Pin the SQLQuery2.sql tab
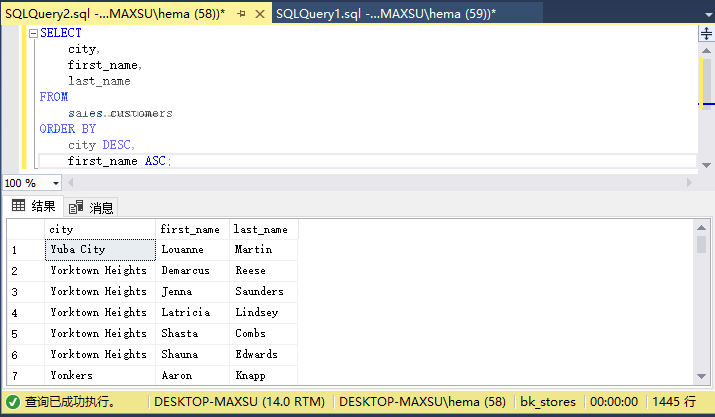This screenshot has width=715, height=417. (x=241, y=14)
